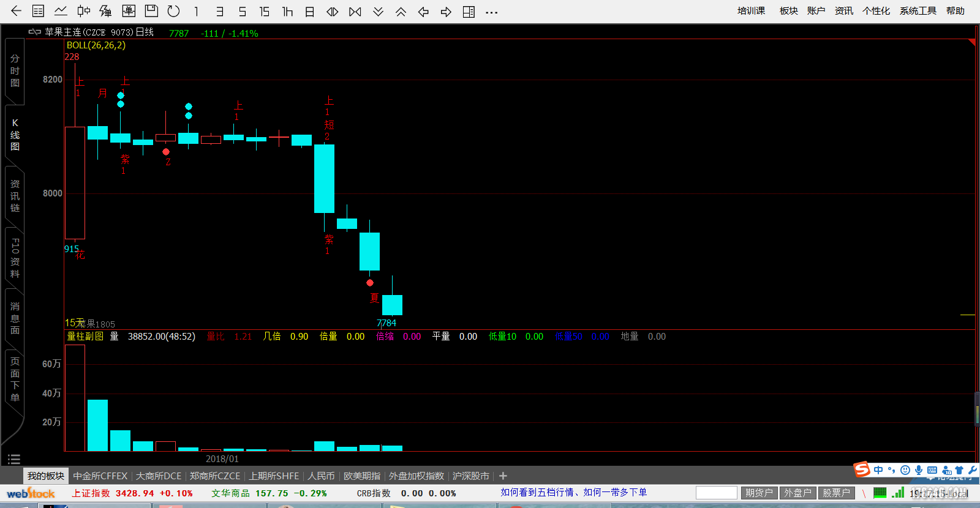Click the Sogou S input method logo

click(862, 469)
